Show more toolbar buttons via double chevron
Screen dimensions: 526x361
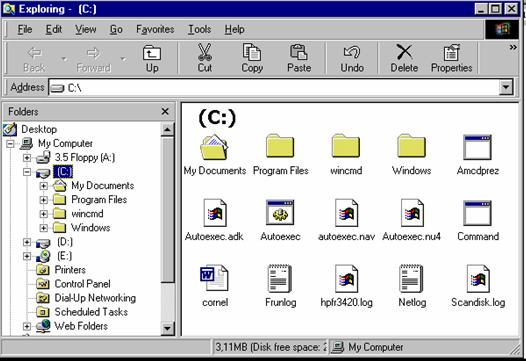click(513, 47)
